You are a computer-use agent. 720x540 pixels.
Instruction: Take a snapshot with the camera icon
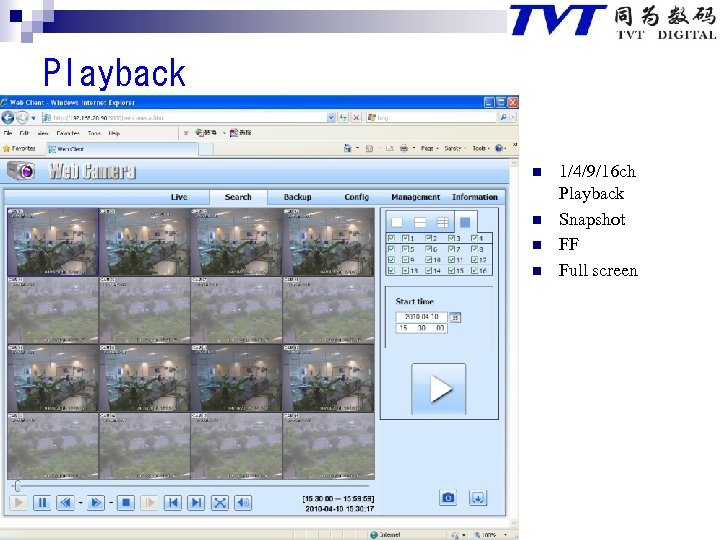[x=448, y=497]
